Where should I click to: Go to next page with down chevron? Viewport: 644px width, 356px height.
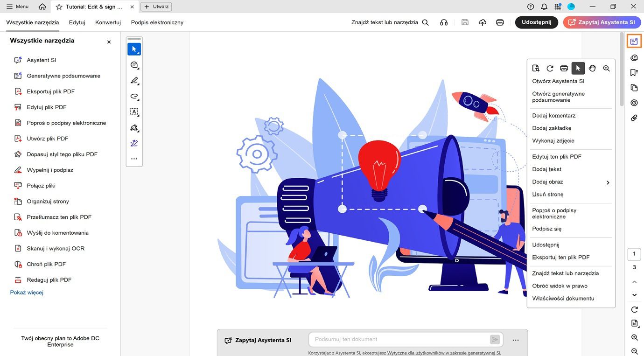pos(634,295)
